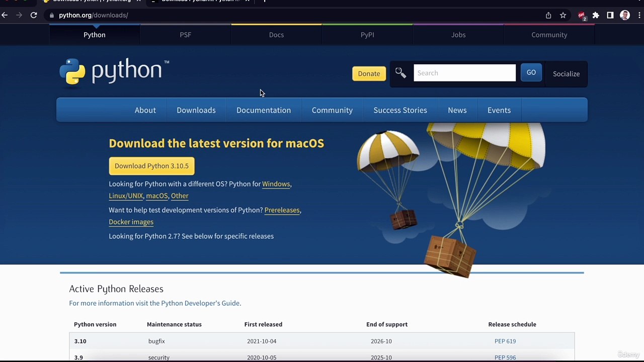
Task: Click the "Active Python Releases" heading
Action: (116, 289)
